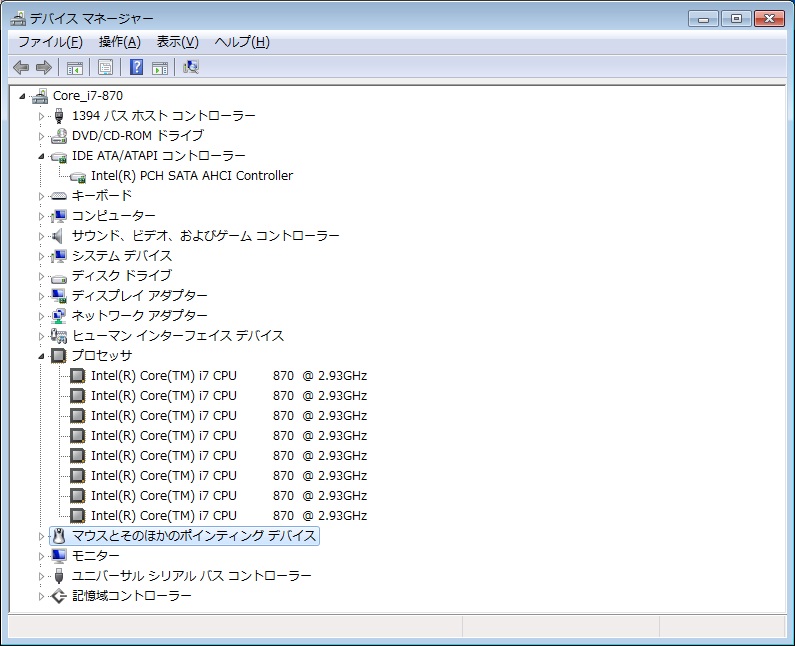
Task: Select コンピューター label
Action: [x=114, y=216]
